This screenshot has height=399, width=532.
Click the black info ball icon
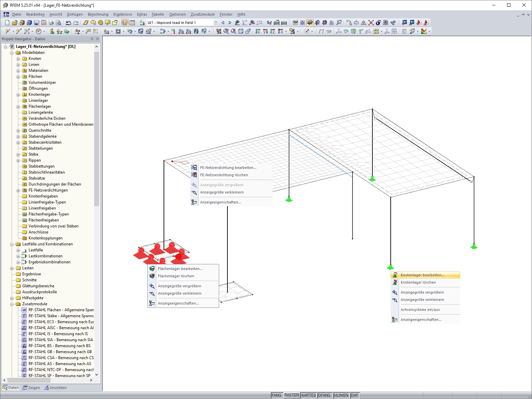[x=378, y=23]
